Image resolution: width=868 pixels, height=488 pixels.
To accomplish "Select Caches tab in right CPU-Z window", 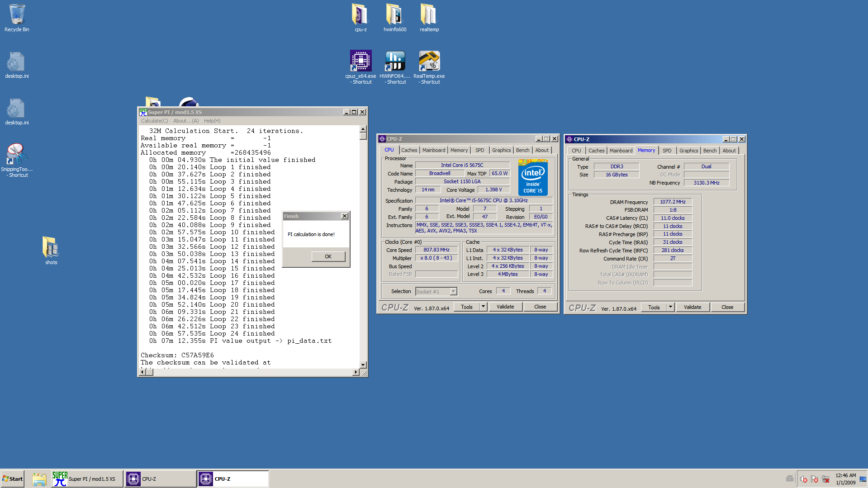I will [597, 151].
